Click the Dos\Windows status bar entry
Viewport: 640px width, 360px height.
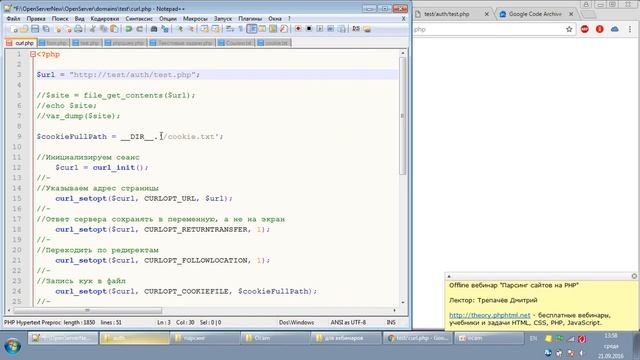click(296, 322)
